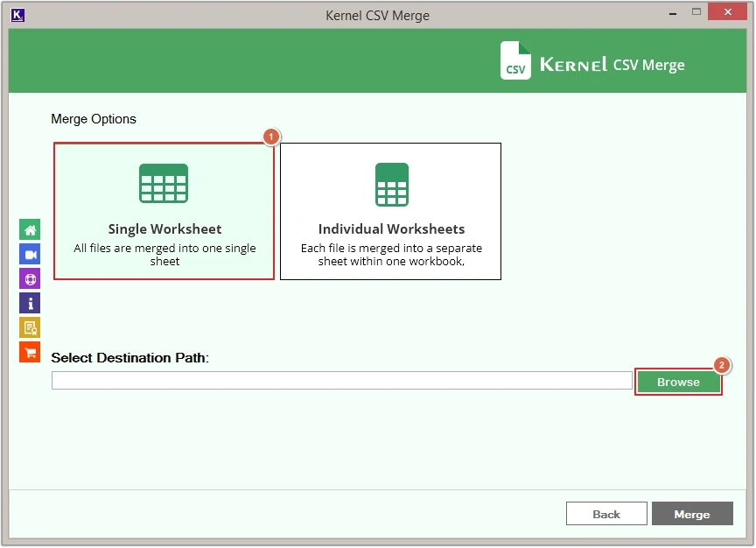Screen dimensions: 756x548
Task: Click the Single Worksheet table icon
Action: point(164,183)
